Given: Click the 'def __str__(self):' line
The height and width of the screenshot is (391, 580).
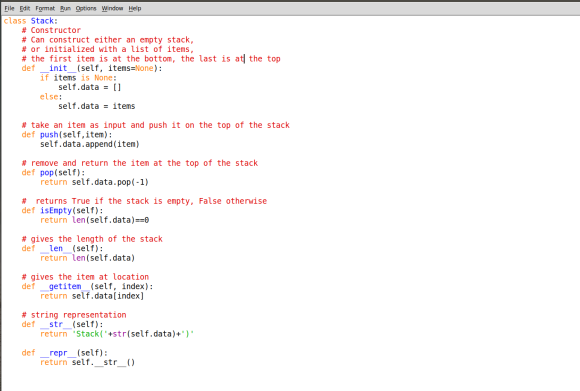Looking at the screenshot, I should pyautogui.click(x=63, y=324).
